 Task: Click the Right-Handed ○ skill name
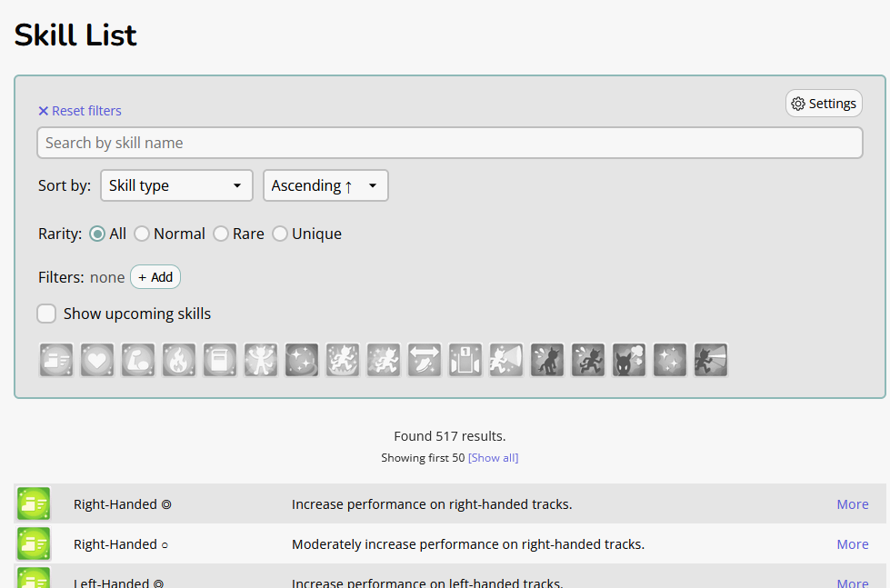tap(121, 544)
